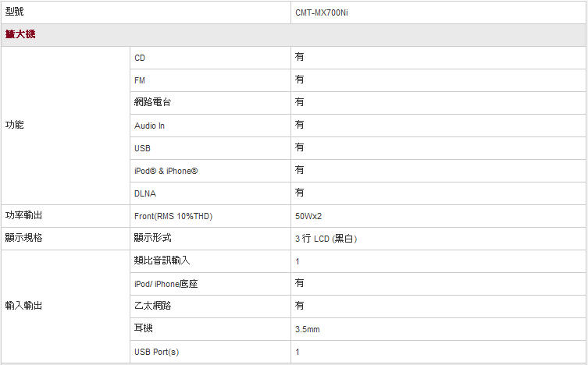588x365 pixels.
Task: Select the 50Wx2 power value
Action: (x=308, y=216)
